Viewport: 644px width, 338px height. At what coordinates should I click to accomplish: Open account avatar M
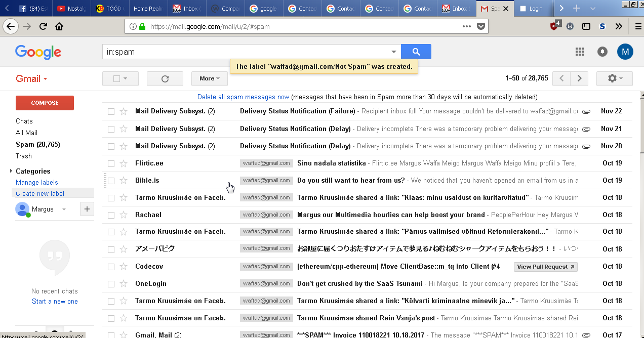[x=625, y=52]
